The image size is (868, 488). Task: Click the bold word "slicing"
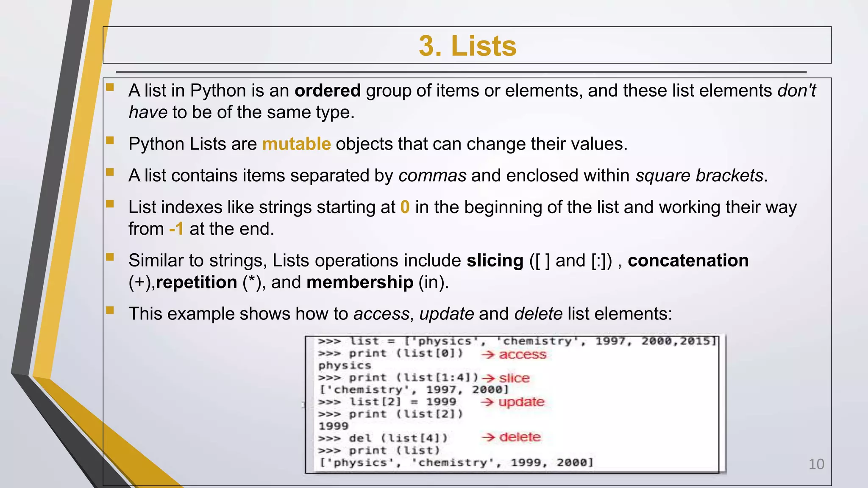point(495,261)
